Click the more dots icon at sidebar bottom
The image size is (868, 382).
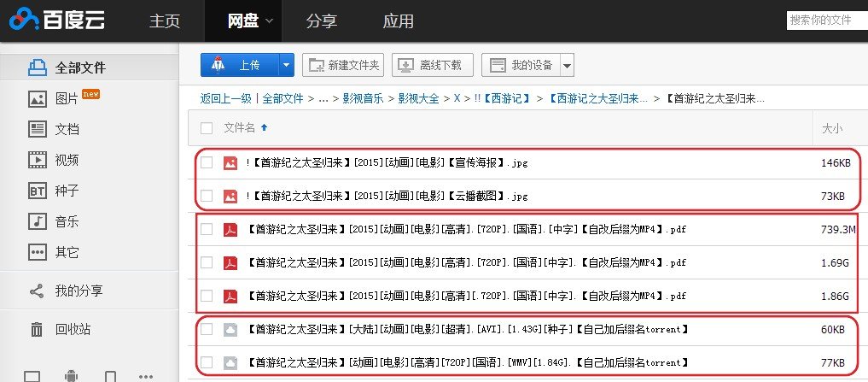point(146,377)
